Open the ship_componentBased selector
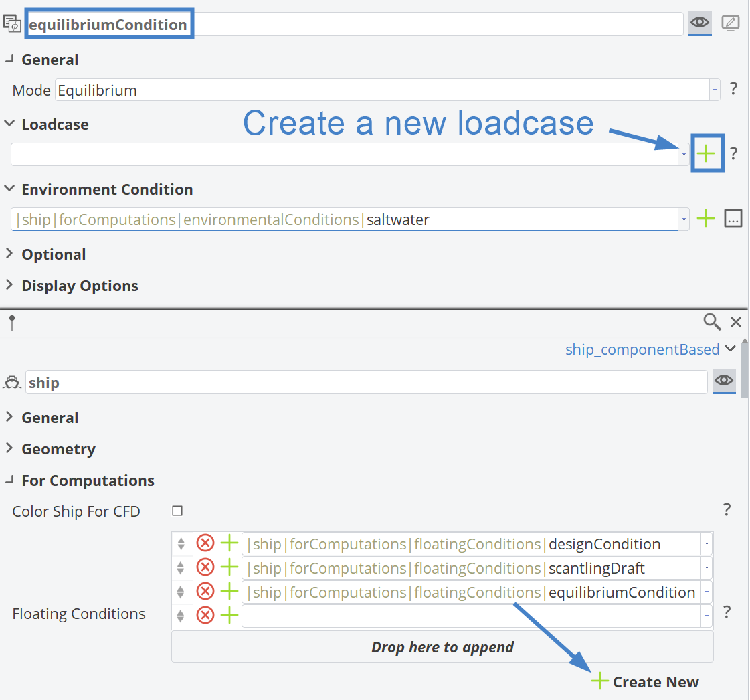 [x=650, y=349]
